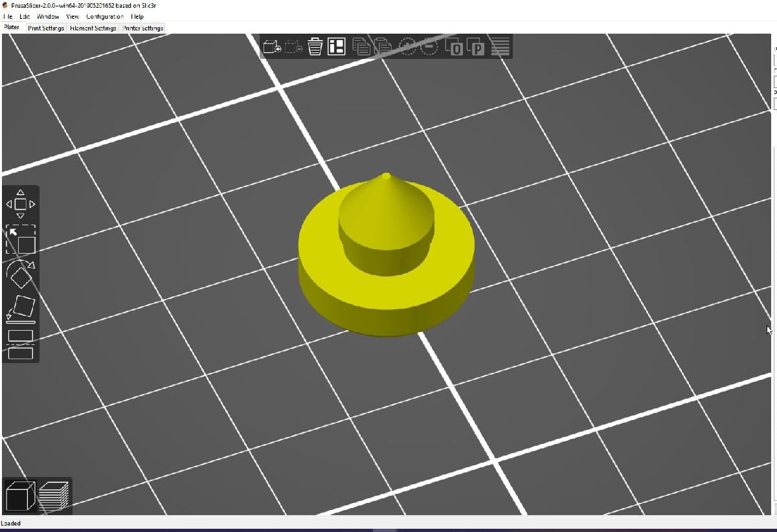Activate the Cut tool
The image size is (777, 532).
tap(21, 344)
